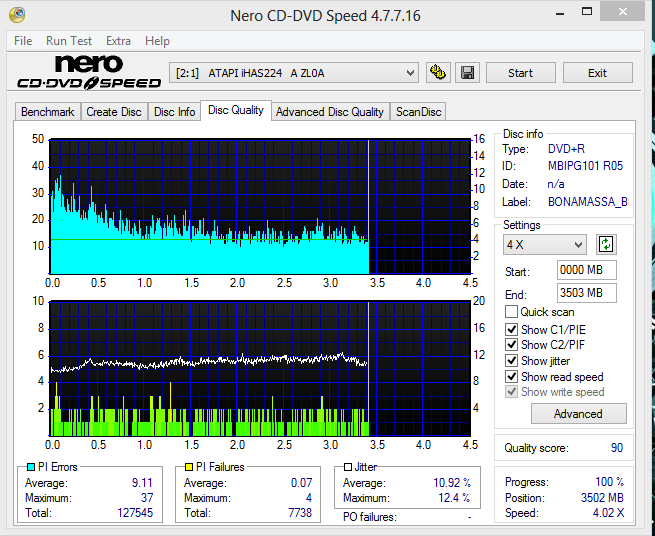This screenshot has width=655, height=536.
Task: Uncheck Show C2/PIF checkbox
Action: [x=511, y=345]
